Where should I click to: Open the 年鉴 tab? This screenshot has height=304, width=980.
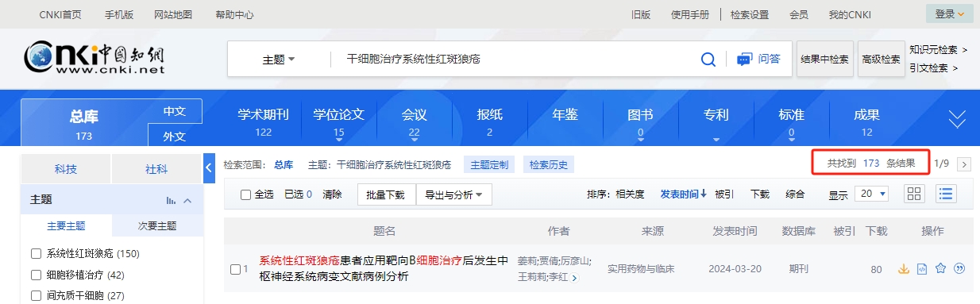pyautogui.click(x=565, y=116)
